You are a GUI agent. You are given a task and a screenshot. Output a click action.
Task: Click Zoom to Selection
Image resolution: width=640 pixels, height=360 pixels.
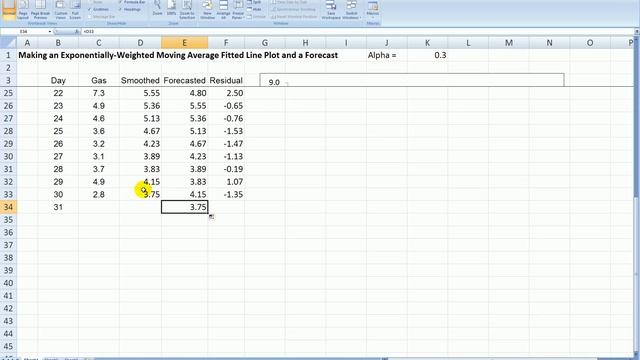pos(187,10)
